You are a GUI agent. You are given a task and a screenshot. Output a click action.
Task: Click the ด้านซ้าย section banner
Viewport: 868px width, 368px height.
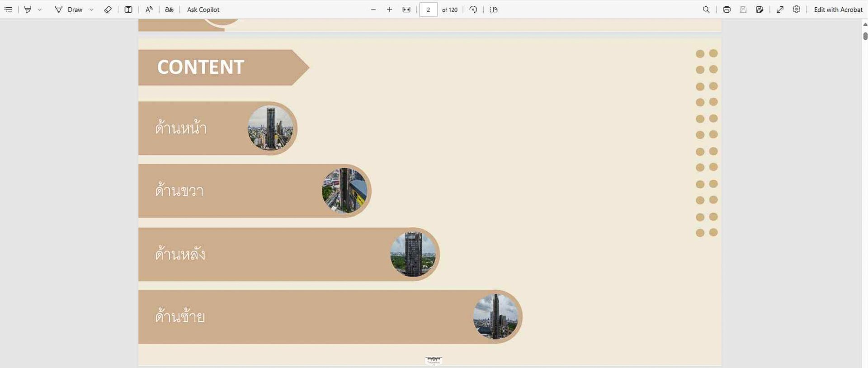tap(330, 316)
